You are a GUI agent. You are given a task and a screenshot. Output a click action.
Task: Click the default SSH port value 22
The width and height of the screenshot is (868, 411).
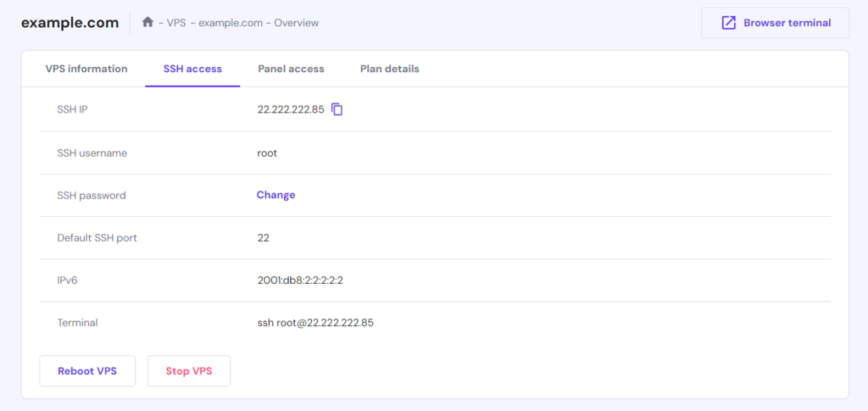264,238
